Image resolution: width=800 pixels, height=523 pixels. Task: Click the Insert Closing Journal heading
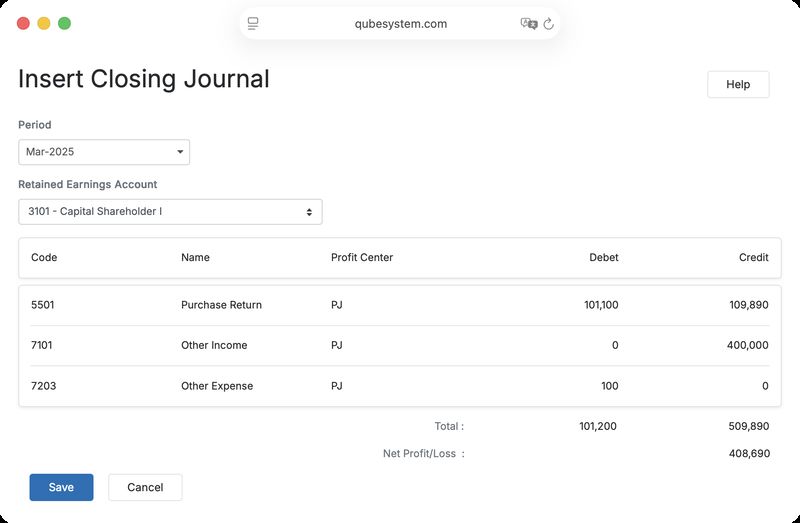click(x=144, y=79)
